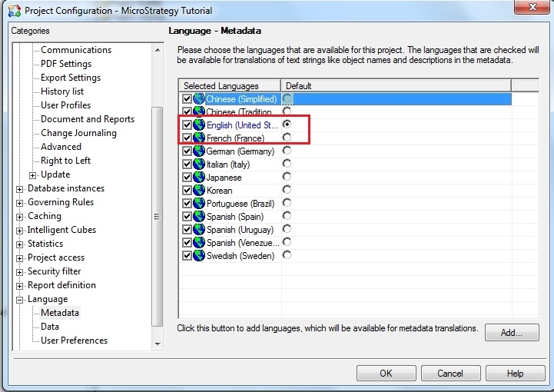This screenshot has height=392, width=554.
Task: Open User Preferences under Language
Action: coord(75,340)
